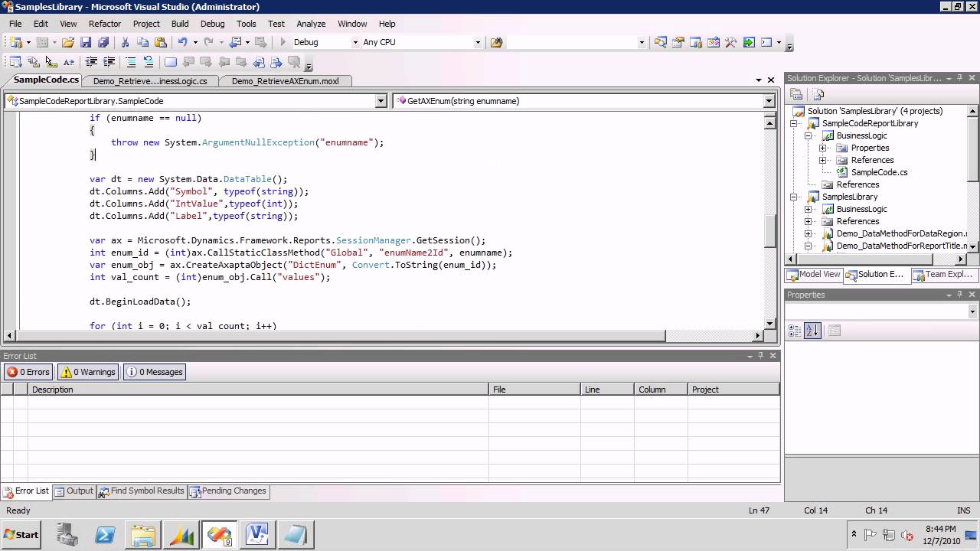Viewport: 980px width, 551px height.
Task: Display object member list icon
Action: coord(15,62)
